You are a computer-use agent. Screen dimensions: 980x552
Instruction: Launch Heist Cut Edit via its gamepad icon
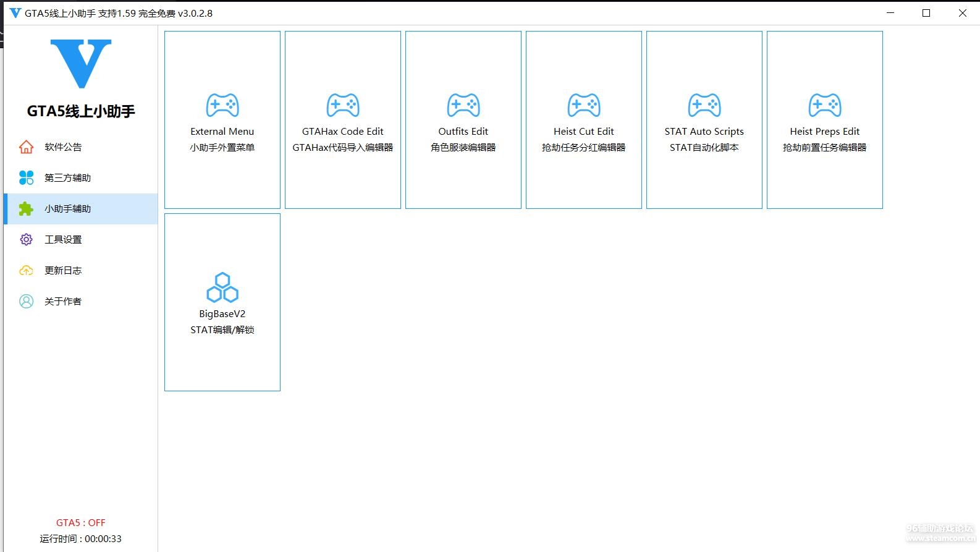tap(584, 106)
